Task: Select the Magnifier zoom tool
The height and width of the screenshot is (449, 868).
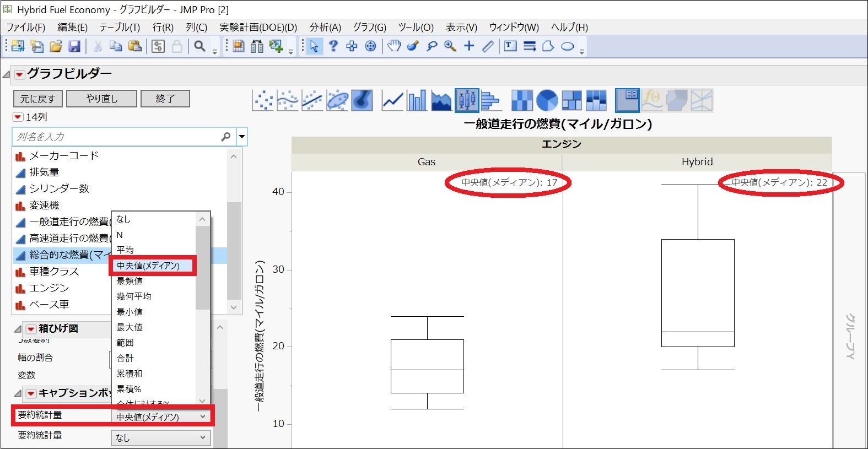Action: [x=450, y=46]
